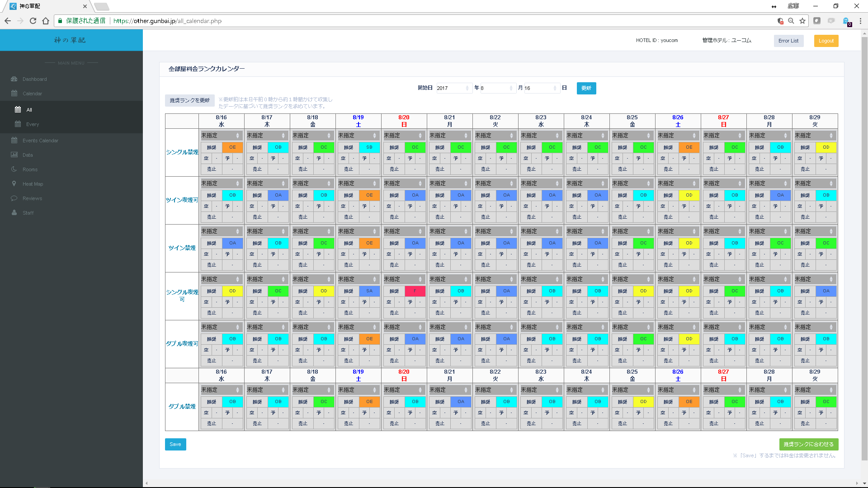
Task: Click the gray shield extension icon
Action: (x=817, y=21)
